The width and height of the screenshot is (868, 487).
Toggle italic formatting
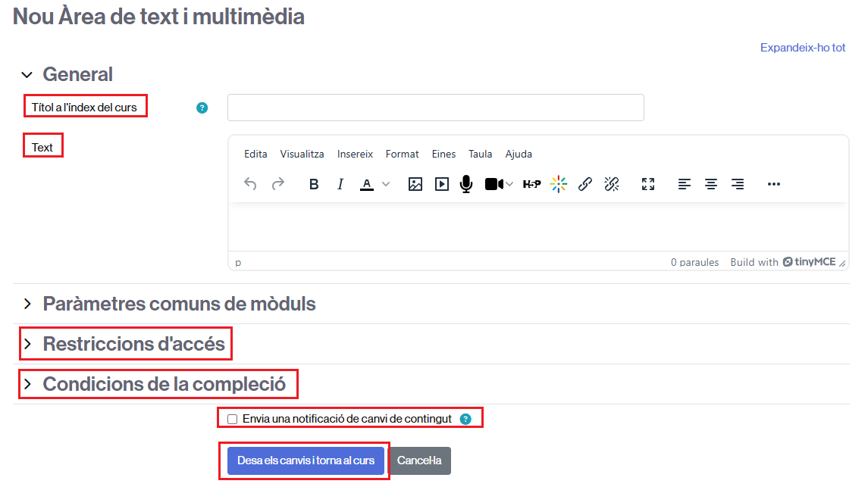[x=340, y=184]
